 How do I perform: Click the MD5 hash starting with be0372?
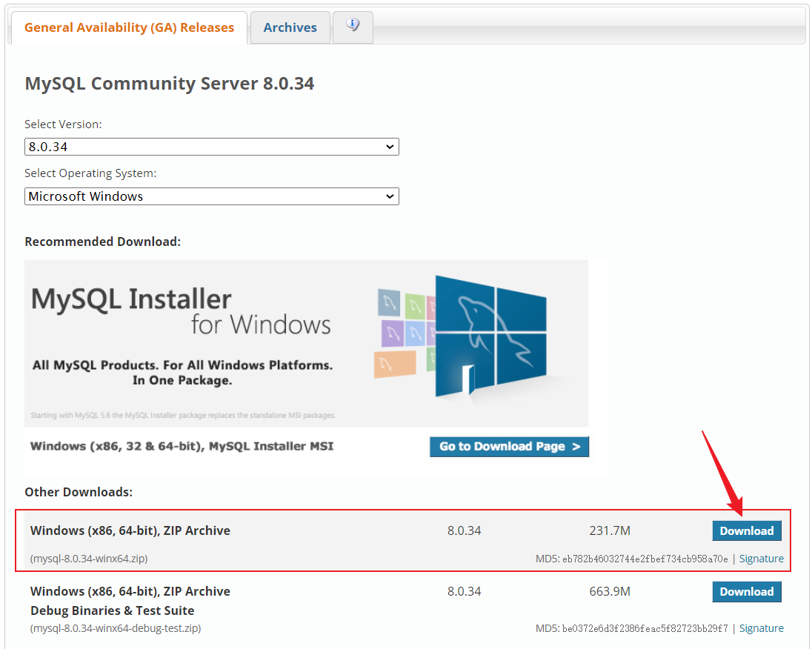pos(645,629)
